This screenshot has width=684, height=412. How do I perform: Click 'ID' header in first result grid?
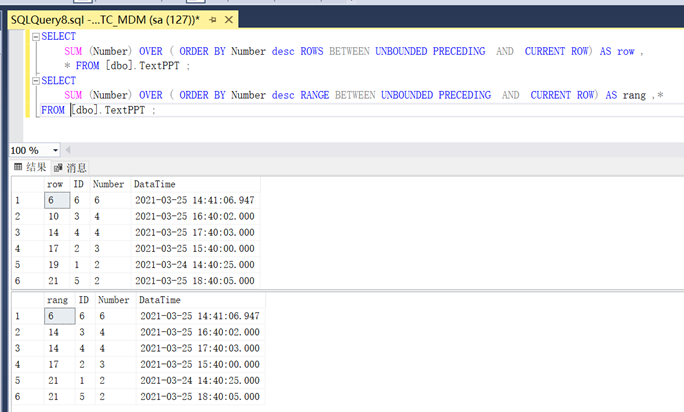79,184
